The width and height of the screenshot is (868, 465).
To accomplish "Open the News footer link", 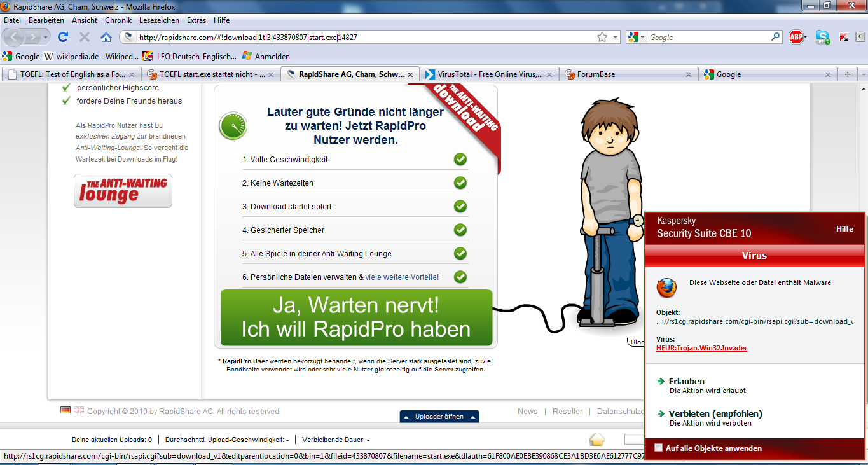I will pyautogui.click(x=527, y=412).
